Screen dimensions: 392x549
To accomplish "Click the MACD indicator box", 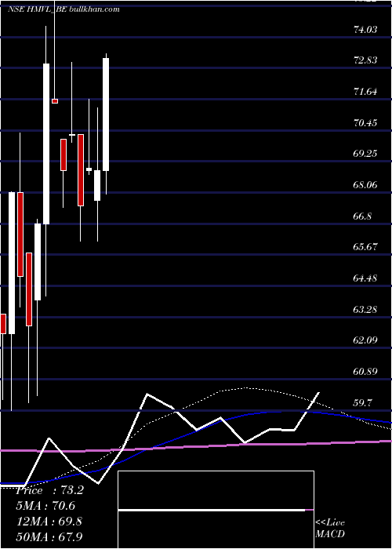I will 216,510.
